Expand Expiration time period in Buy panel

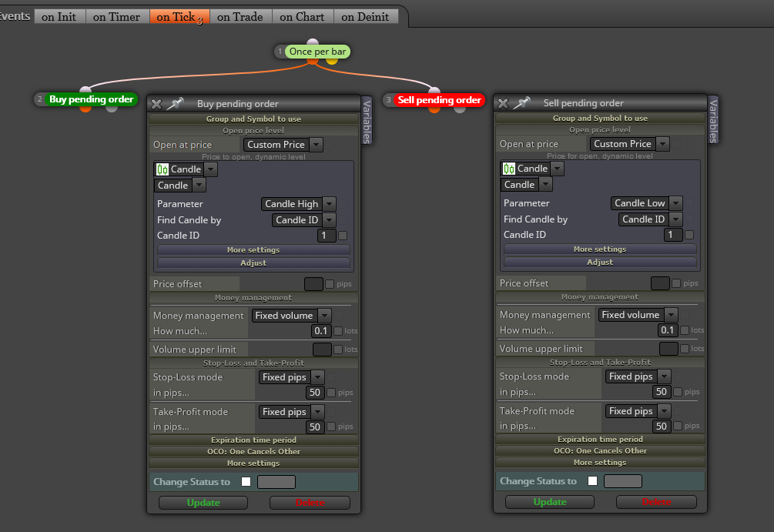click(x=253, y=440)
